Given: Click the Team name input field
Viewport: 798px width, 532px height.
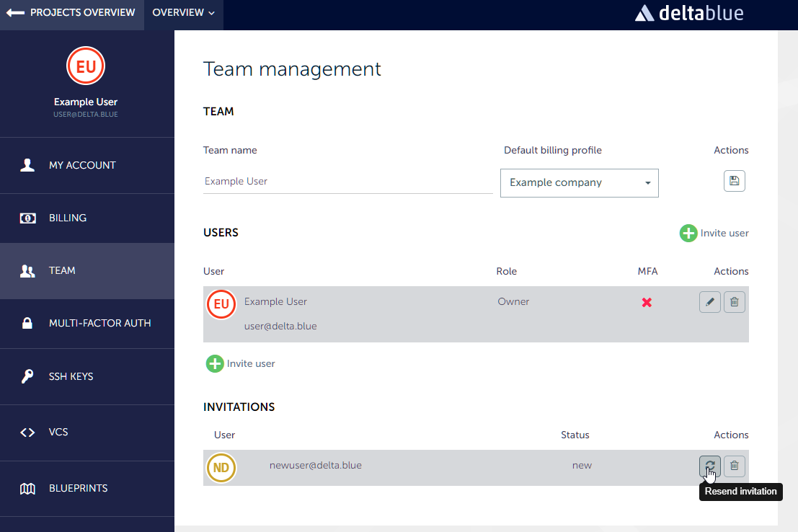Looking at the screenshot, I should (347, 182).
